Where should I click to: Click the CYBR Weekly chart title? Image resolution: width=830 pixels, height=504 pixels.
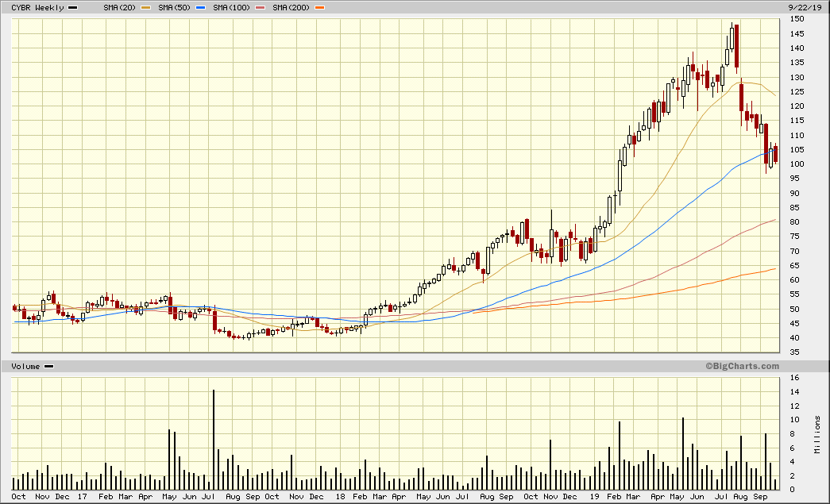pos(37,7)
